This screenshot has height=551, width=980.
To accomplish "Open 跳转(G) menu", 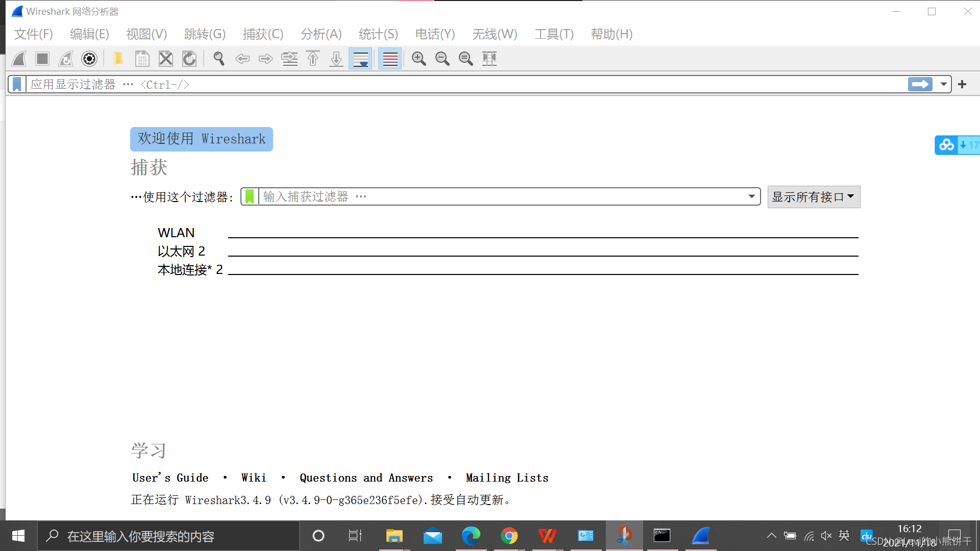I will [x=205, y=34].
